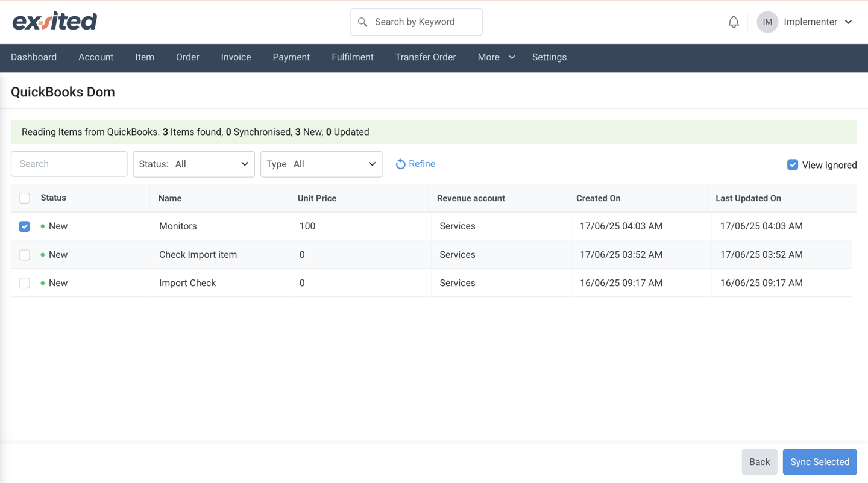Click created date 17/06/25 04:03 AM
Image resolution: width=868 pixels, height=483 pixels.
[x=621, y=226]
